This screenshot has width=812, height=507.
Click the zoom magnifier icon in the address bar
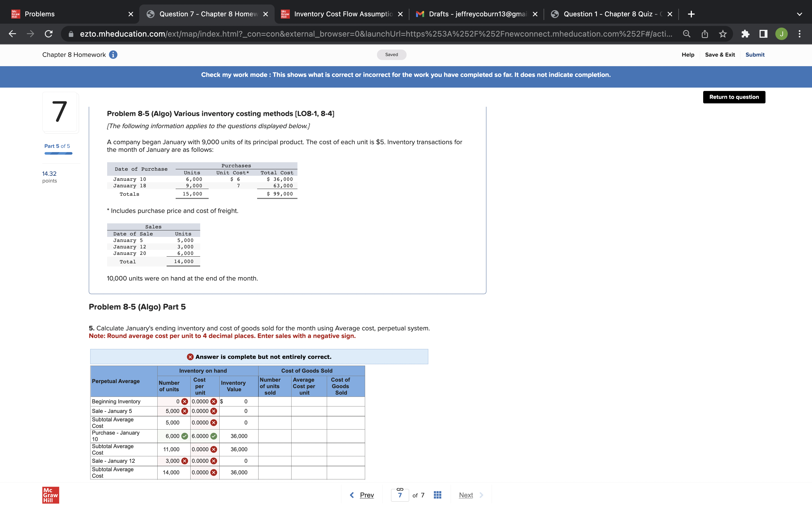click(687, 34)
